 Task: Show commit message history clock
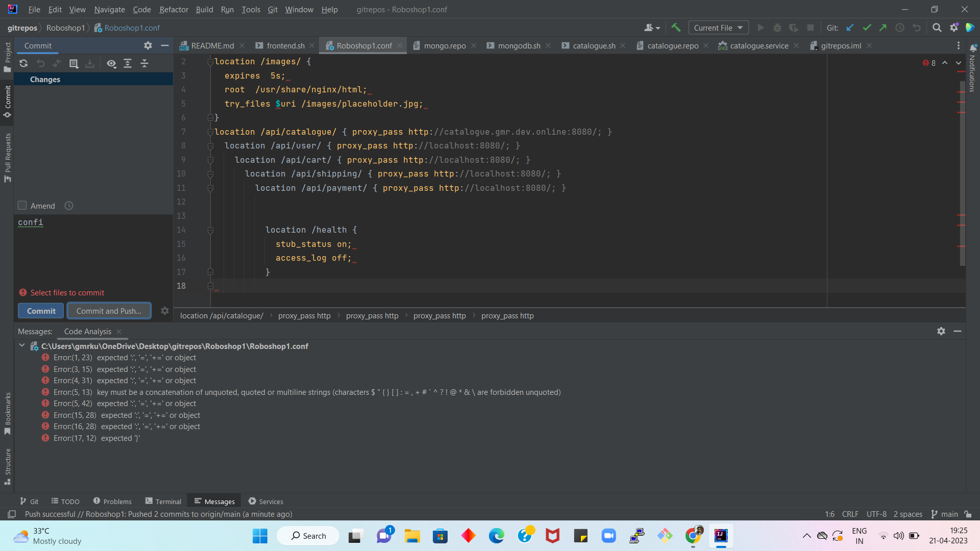(x=69, y=206)
